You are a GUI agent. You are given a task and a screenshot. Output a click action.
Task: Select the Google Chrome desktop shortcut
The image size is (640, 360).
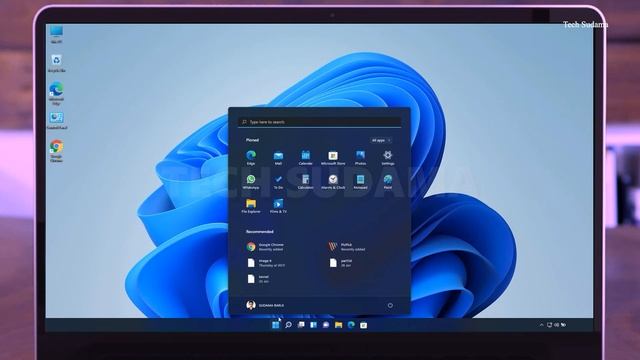[x=56, y=151]
